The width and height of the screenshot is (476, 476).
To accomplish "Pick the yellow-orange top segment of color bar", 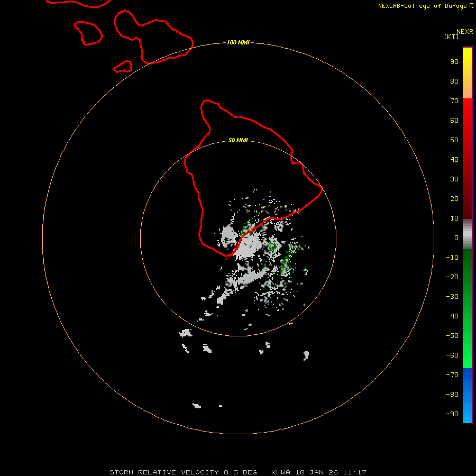I will click(x=467, y=73).
